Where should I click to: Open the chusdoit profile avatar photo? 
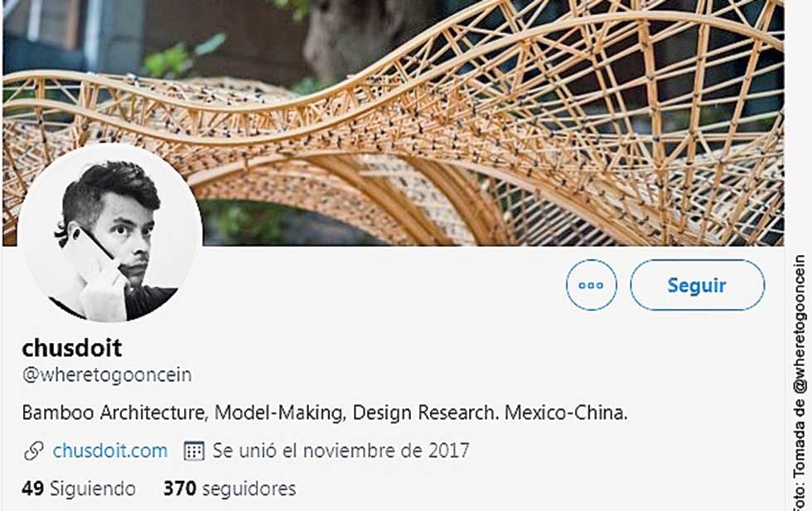point(110,234)
